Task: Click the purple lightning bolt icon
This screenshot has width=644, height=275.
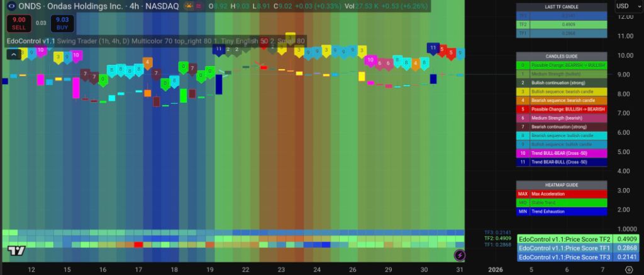Action: [459, 255]
